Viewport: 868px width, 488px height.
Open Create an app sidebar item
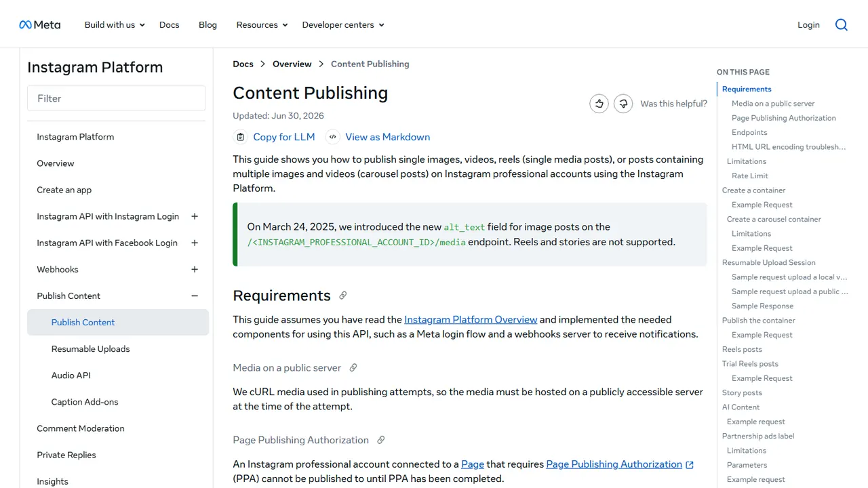pos(64,190)
